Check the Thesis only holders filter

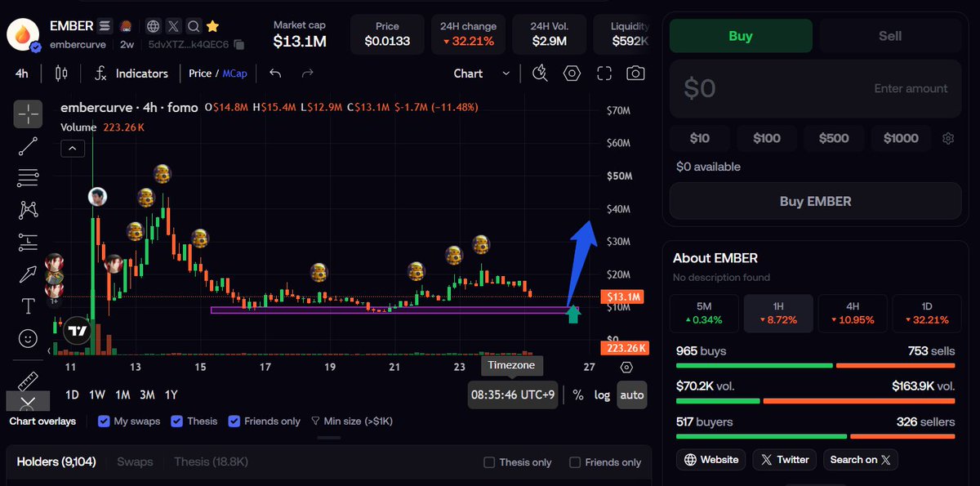point(489,462)
